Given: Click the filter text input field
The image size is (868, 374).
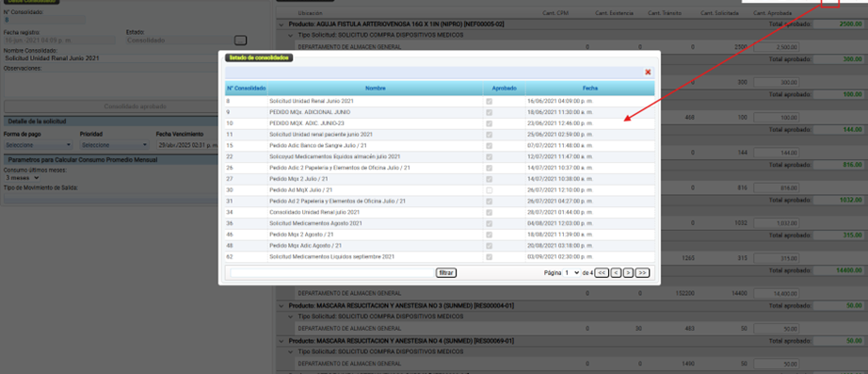Looking at the screenshot, I should (x=332, y=272).
